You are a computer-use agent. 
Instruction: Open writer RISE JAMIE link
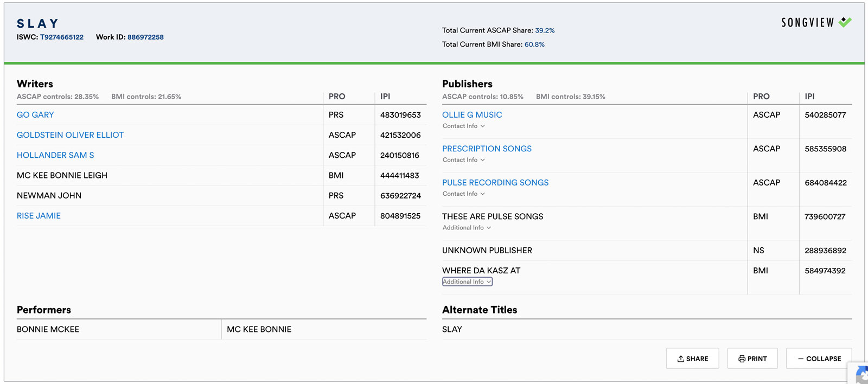(x=39, y=216)
